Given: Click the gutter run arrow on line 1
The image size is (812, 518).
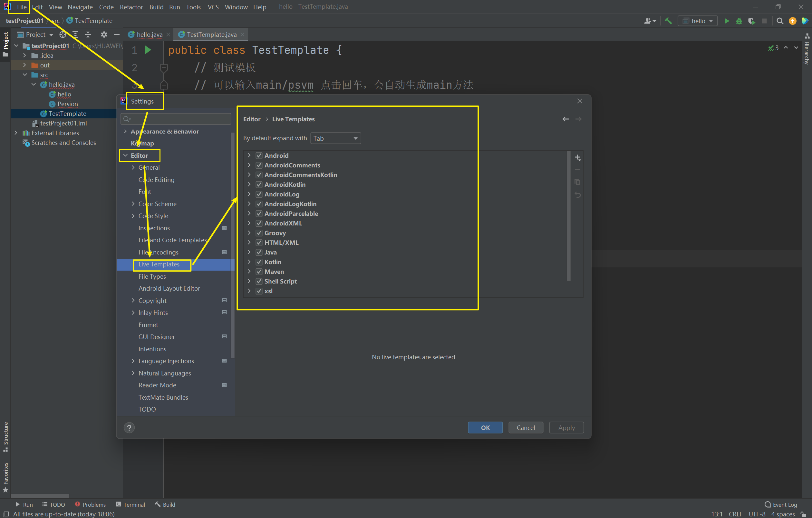Looking at the screenshot, I should click(x=148, y=50).
